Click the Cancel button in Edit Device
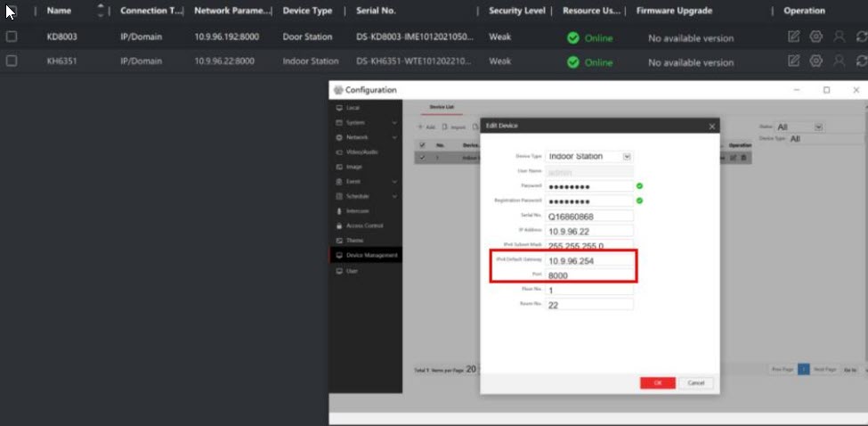The width and height of the screenshot is (868, 426). (695, 382)
